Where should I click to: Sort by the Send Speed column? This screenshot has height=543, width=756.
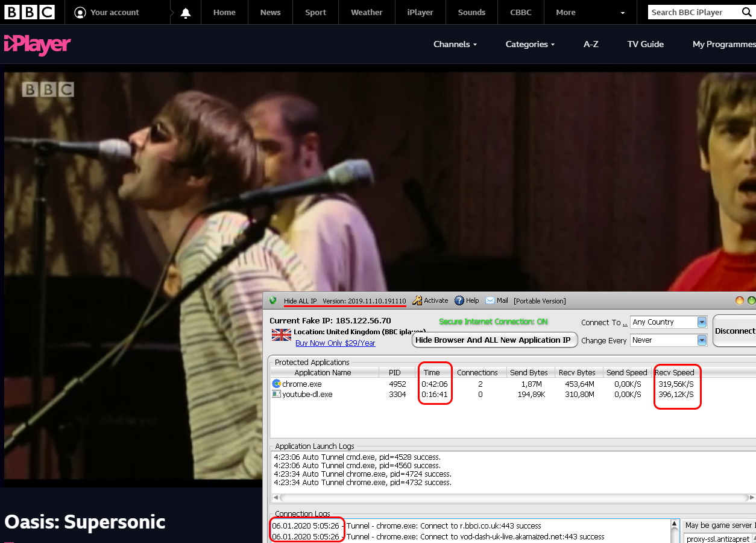click(627, 373)
